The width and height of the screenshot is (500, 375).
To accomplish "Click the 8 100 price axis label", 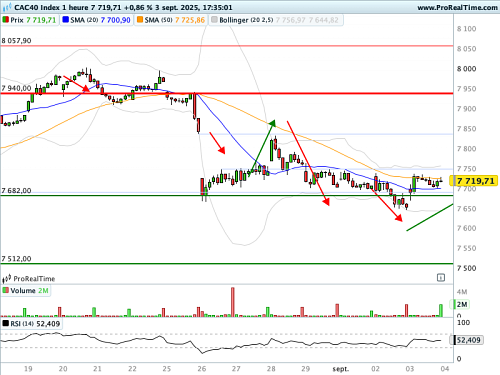I will [466, 29].
